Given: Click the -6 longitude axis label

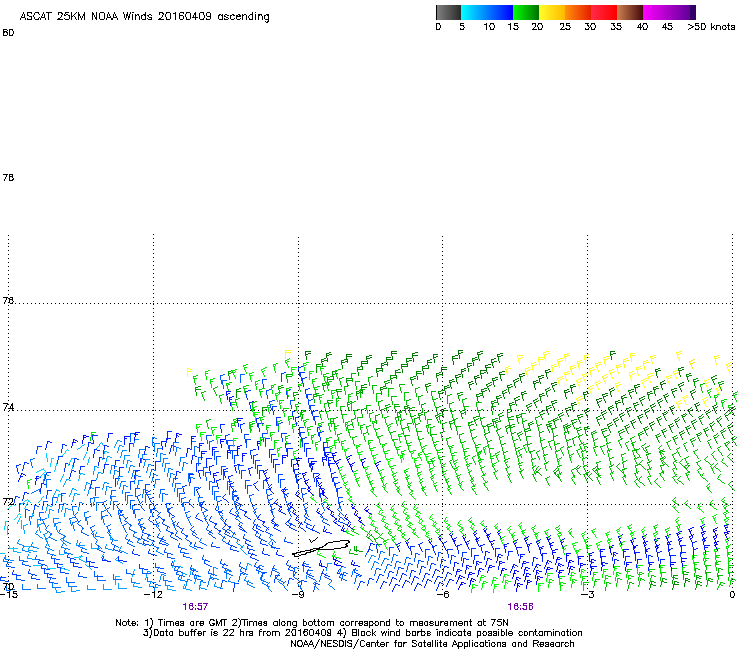Looking at the screenshot, I should click(x=442, y=595).
